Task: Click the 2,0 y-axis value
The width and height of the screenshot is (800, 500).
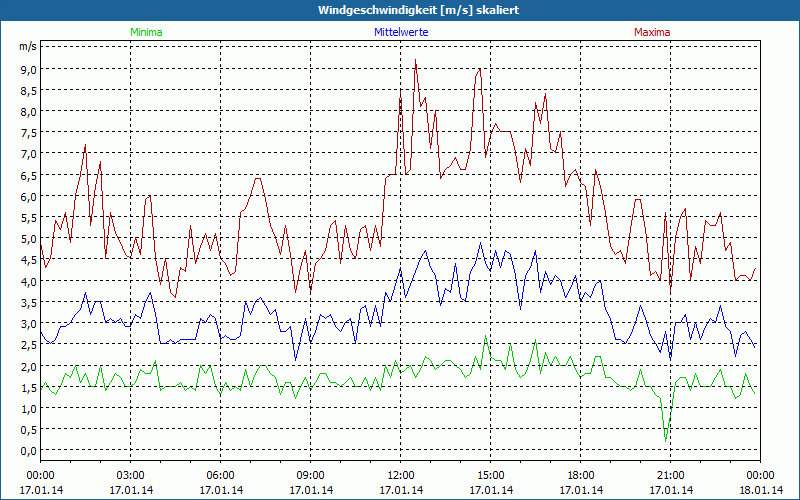Action: [x=28, y=366]
